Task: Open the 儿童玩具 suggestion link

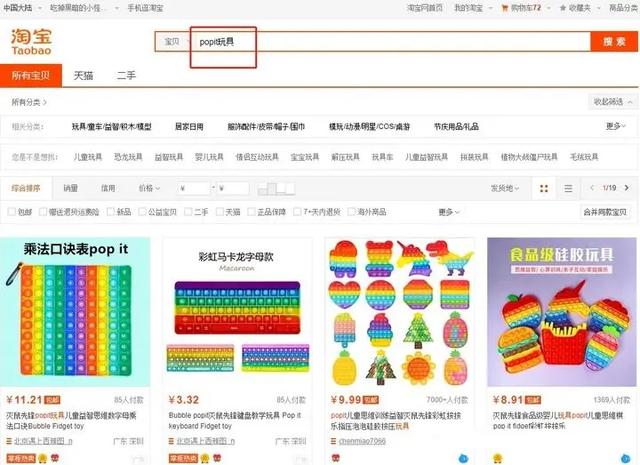Action: pos(87,157)
